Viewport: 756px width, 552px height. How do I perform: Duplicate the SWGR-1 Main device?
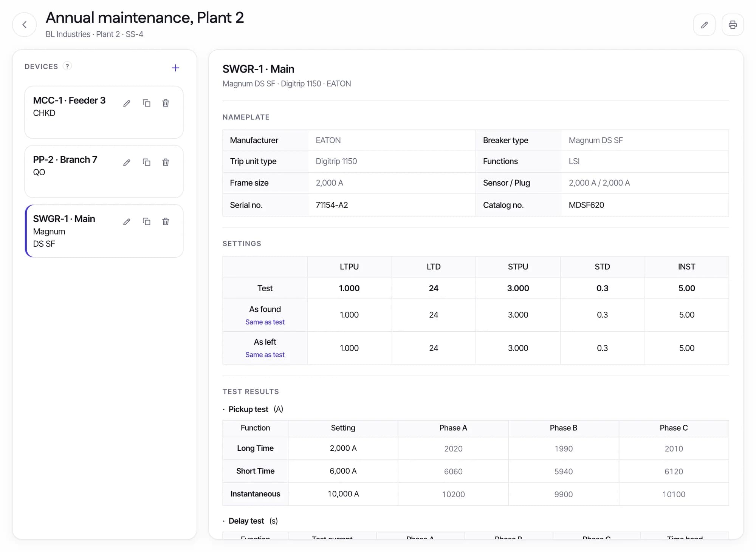pos(146,222)
